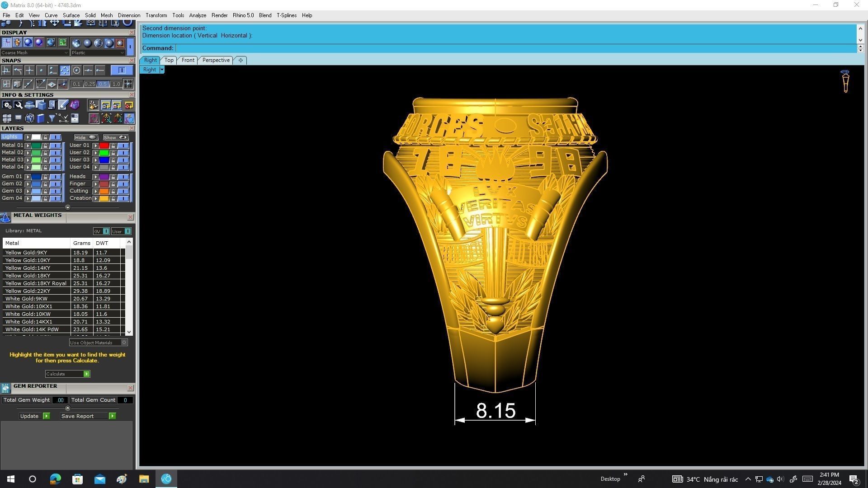Open the Right viewport title dropdown arrow
Screen dimensions: 868x488
point(162,70)
